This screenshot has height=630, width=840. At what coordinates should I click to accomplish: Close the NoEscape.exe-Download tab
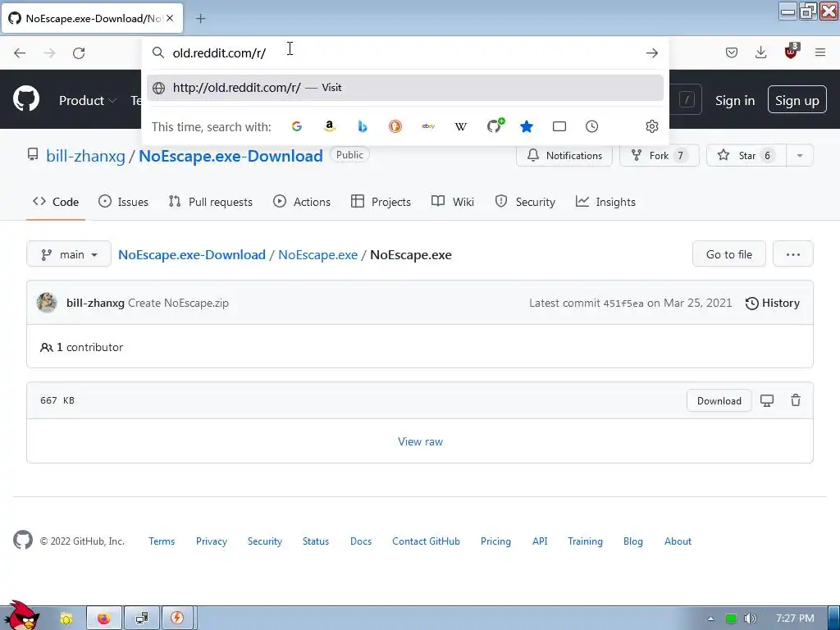[170, 18]
